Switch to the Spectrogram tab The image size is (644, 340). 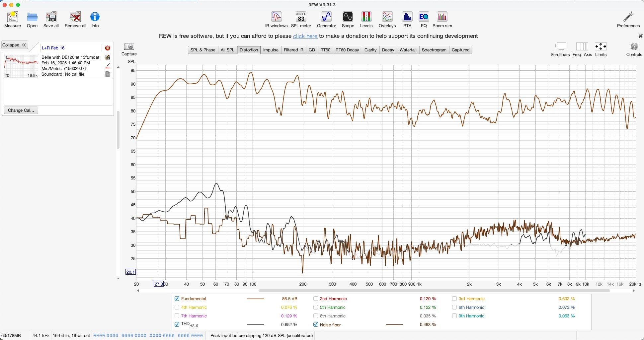point(434,50)
